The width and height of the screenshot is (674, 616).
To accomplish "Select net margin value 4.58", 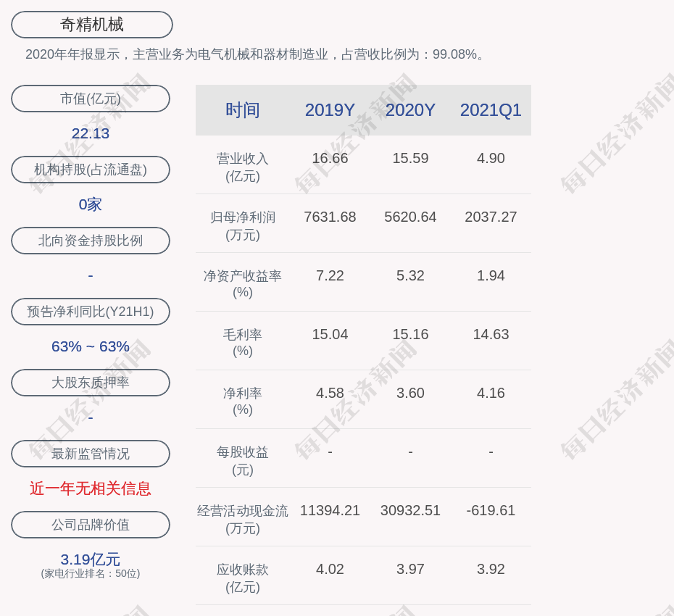I will 330,393.
